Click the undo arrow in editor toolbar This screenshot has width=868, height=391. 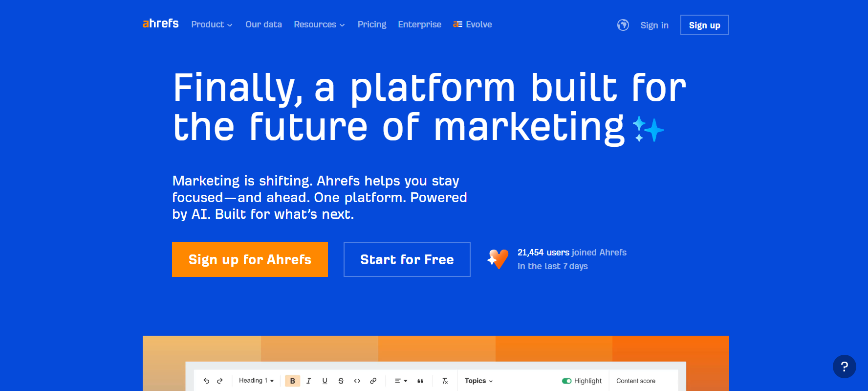tap(206, 381)
